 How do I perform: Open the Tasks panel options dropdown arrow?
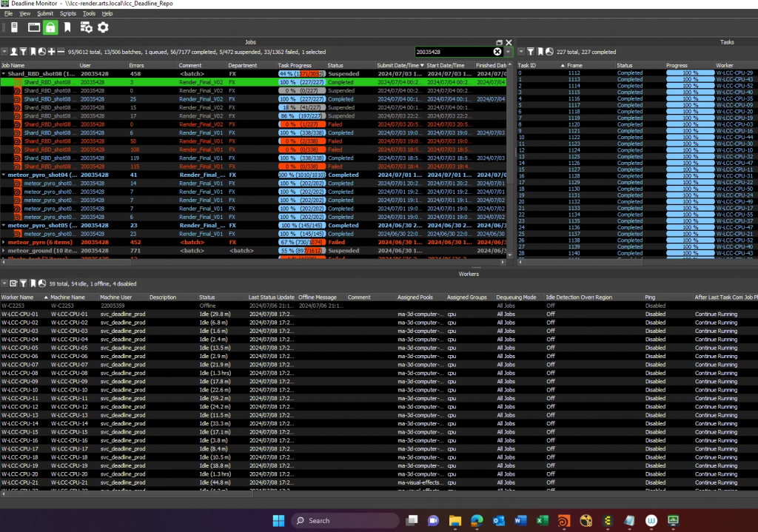coord(521,52)
